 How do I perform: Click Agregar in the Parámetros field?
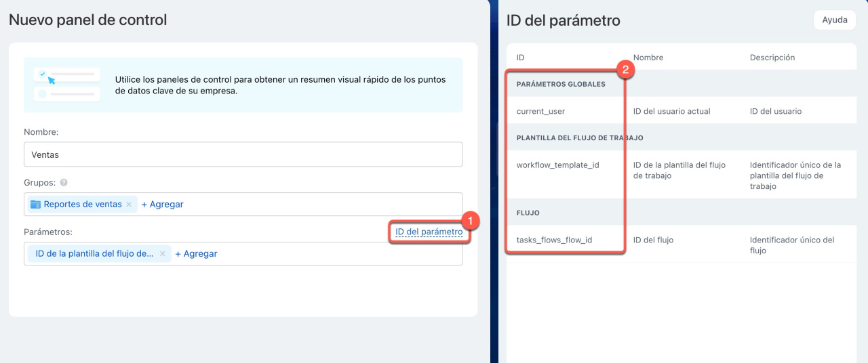[x=196, y=254]
